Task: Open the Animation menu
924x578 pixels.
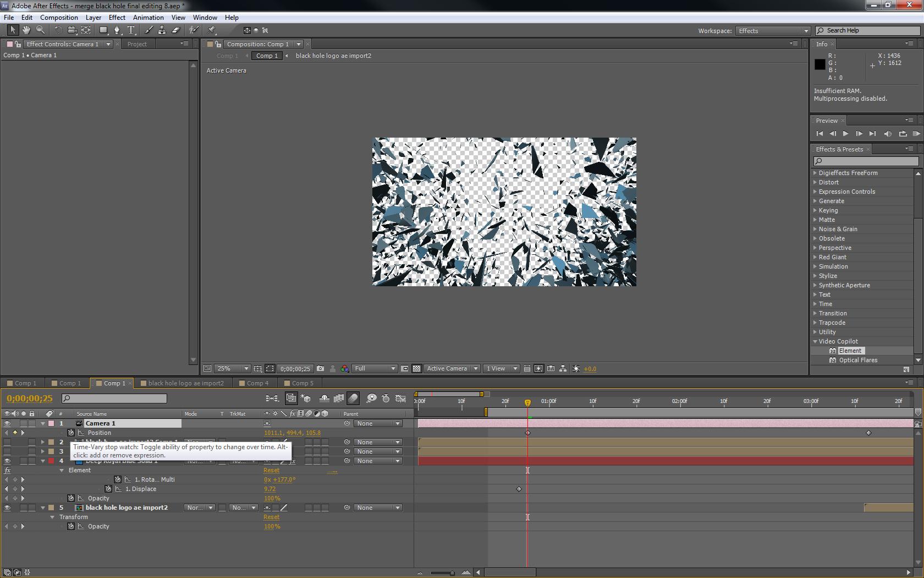Action: [x=148, y=18]
